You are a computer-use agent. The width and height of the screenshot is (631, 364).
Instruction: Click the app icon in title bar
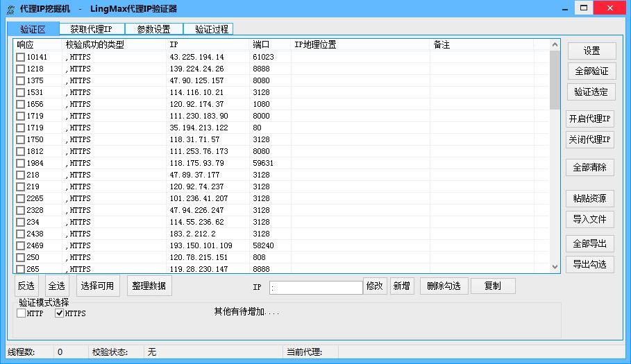pyautogui.click(x=11, y=9)
